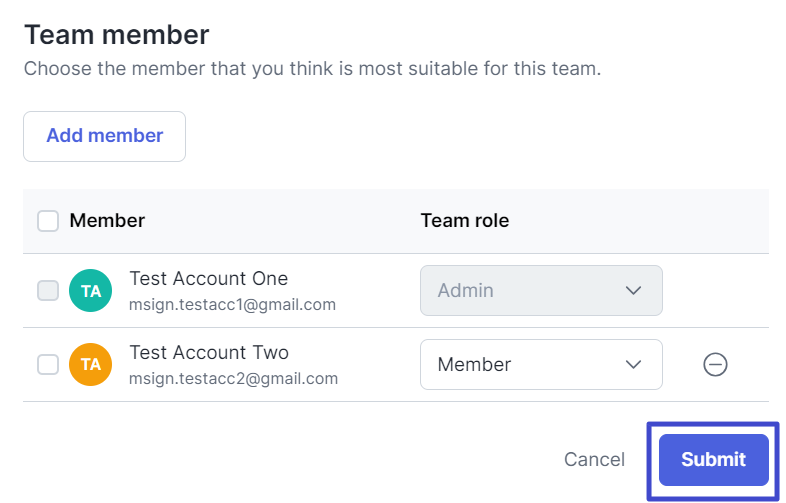Screen dimensions: 786x503
Task: Click the msign.testacc2@gmail.com email
Action: point(233,379)
